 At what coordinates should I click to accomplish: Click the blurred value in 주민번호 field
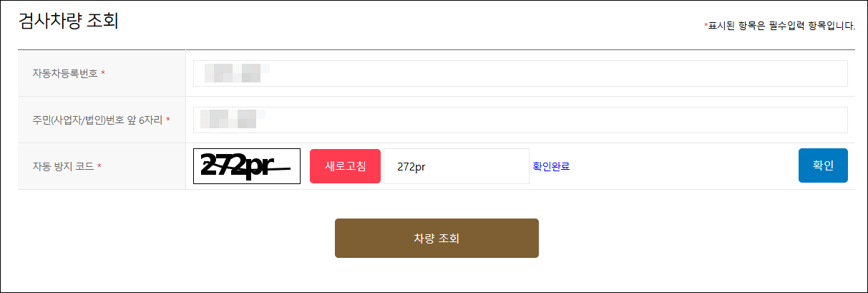[233, 119]
